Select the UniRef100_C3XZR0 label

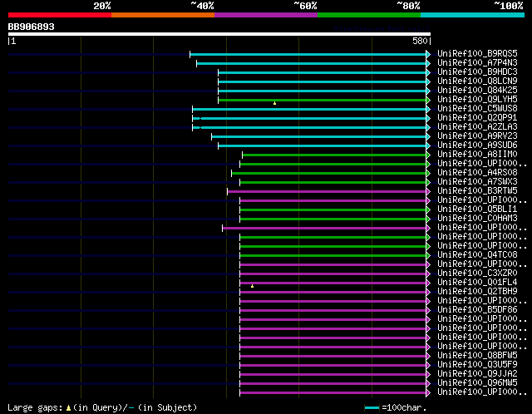(x=477, y=274)
